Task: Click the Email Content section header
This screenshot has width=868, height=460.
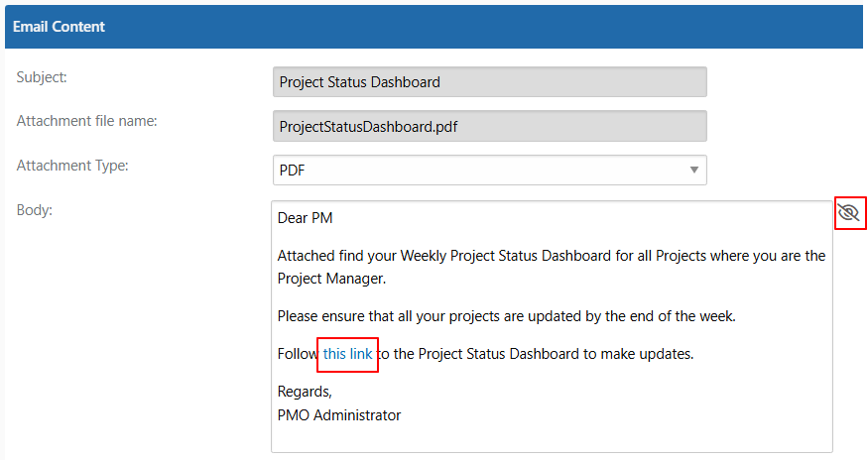Action: click(434, 27)
